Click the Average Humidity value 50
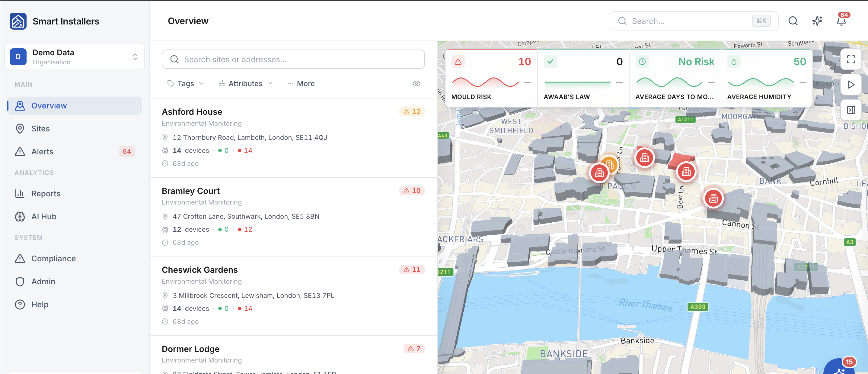This screenshot has width=868, height=374. pos(799,62)
